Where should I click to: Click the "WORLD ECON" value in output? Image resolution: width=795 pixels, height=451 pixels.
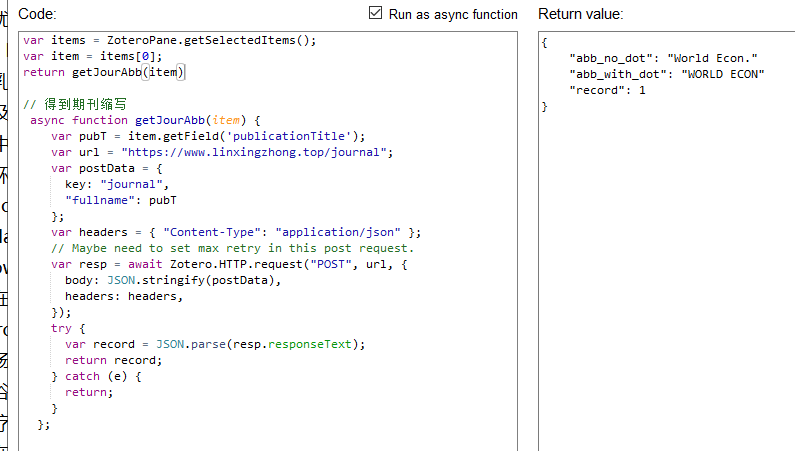click(722, 74)
